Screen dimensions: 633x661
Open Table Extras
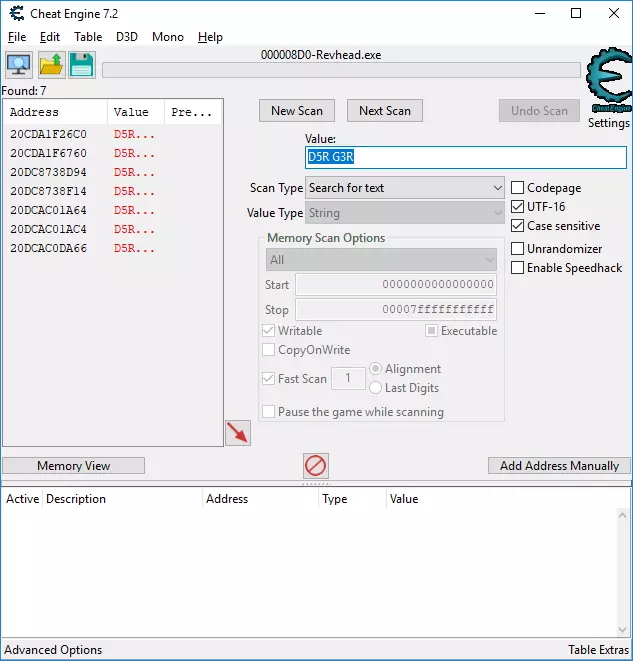[598, 650]
